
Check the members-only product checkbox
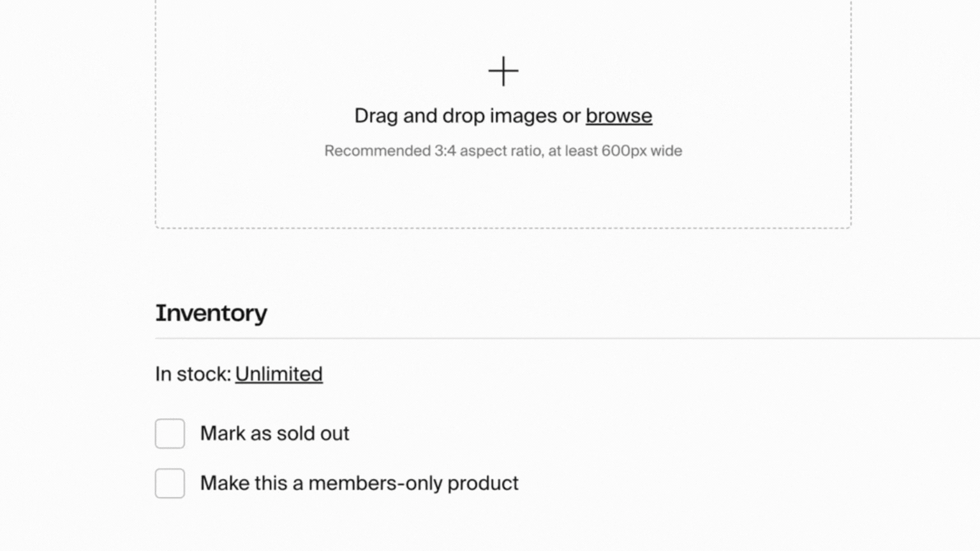[x=170, y=483]
